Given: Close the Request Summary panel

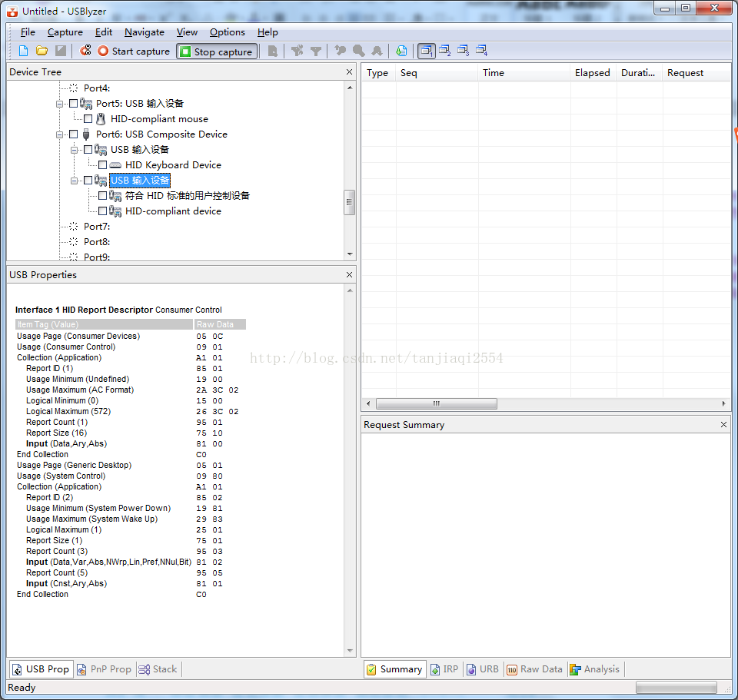Looking at the screenshot, I should 723,425.
